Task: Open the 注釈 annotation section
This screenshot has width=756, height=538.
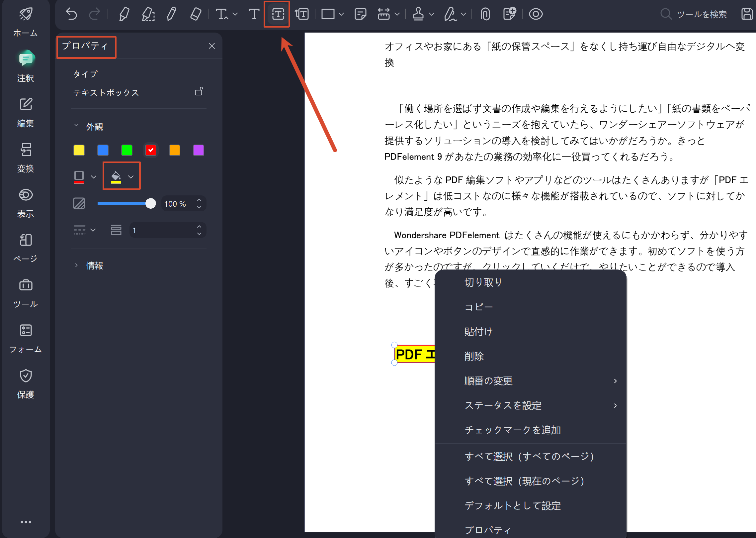Action: pos(26,66)
